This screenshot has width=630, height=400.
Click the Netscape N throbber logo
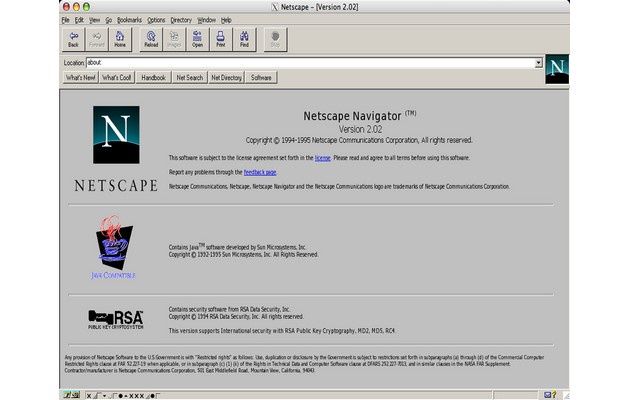[557, 69]
